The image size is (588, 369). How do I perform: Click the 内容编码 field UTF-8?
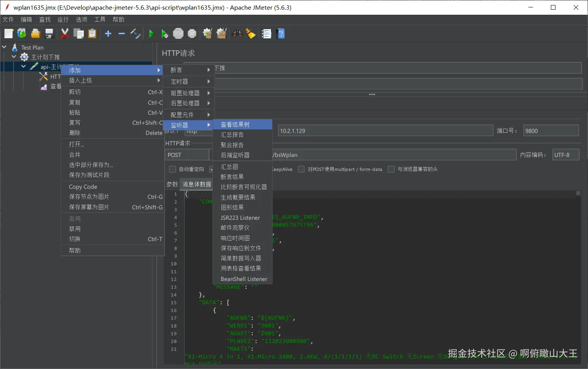tap(566, 155)
